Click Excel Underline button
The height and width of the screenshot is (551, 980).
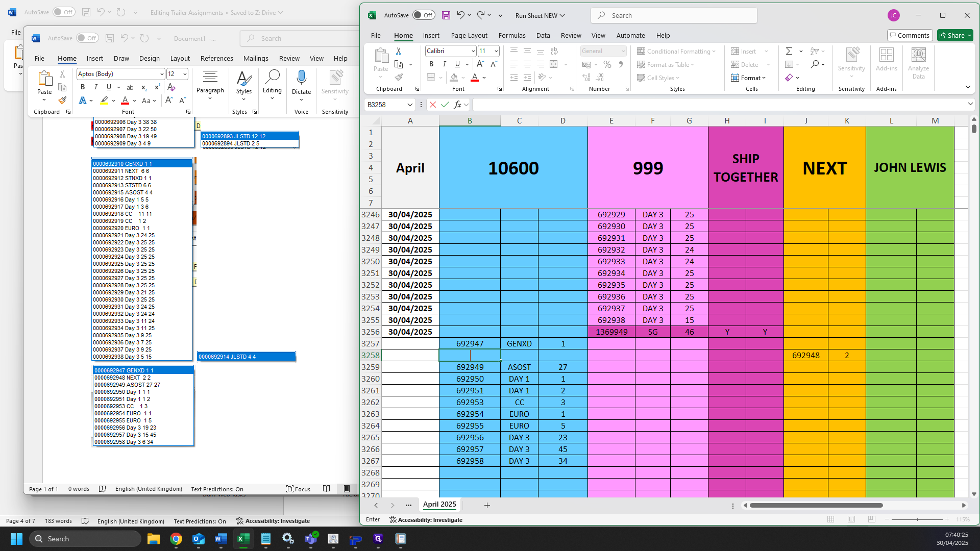coord(457,64)
